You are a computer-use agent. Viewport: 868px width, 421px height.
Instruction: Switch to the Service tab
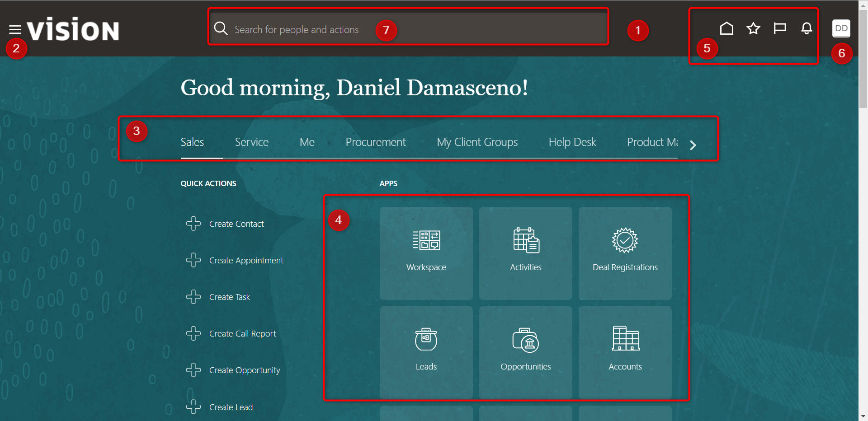[252, 142]
